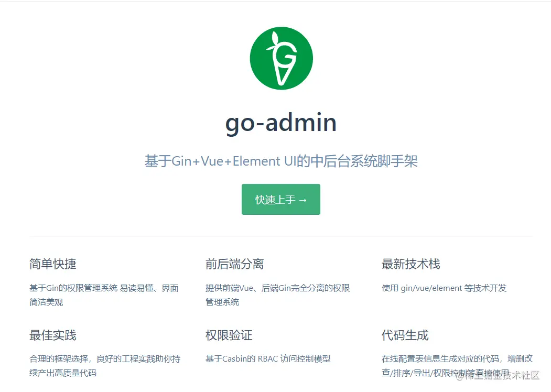Click the 简单快捷 heading
The width and height of the screenshot is (551, 392).
tap(53, 264)
